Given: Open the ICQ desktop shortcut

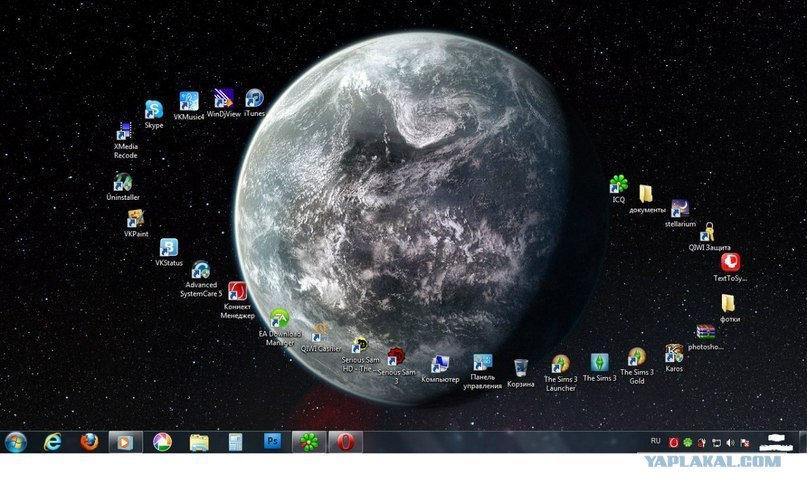Looking at the screenshot, I should [619, 184].
